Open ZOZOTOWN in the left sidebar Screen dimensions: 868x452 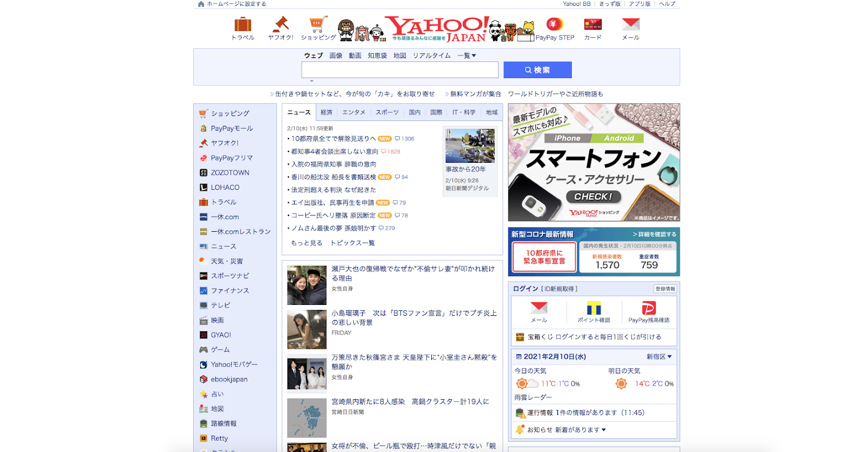coord(230,173)
